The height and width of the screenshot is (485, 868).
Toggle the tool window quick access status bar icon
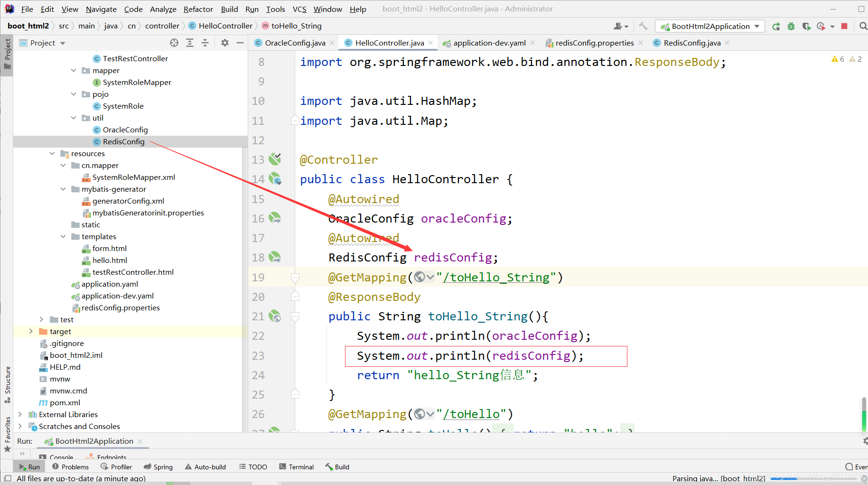[x=7, y=478]
